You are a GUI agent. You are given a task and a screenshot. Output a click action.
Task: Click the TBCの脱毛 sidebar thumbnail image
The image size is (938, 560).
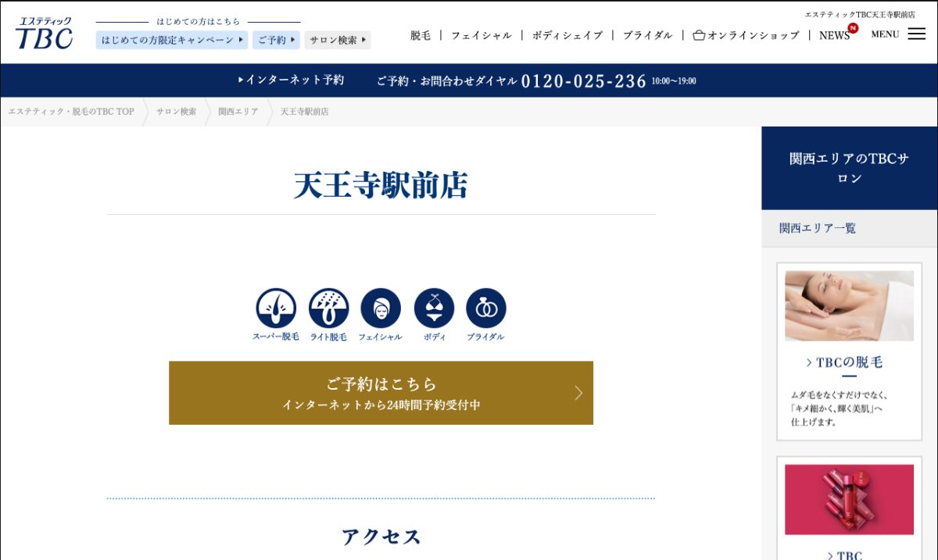[849, 305]
